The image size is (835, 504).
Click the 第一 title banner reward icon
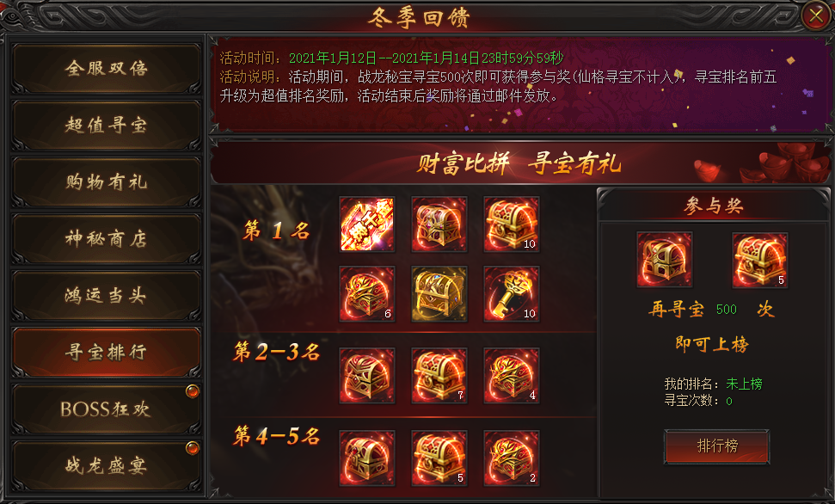tap(367, 224)
